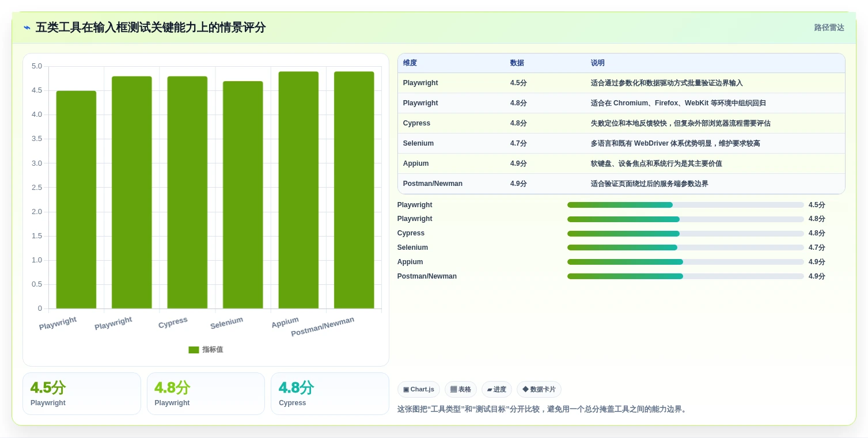Click the 数据 column header

(x=517, y=63)
